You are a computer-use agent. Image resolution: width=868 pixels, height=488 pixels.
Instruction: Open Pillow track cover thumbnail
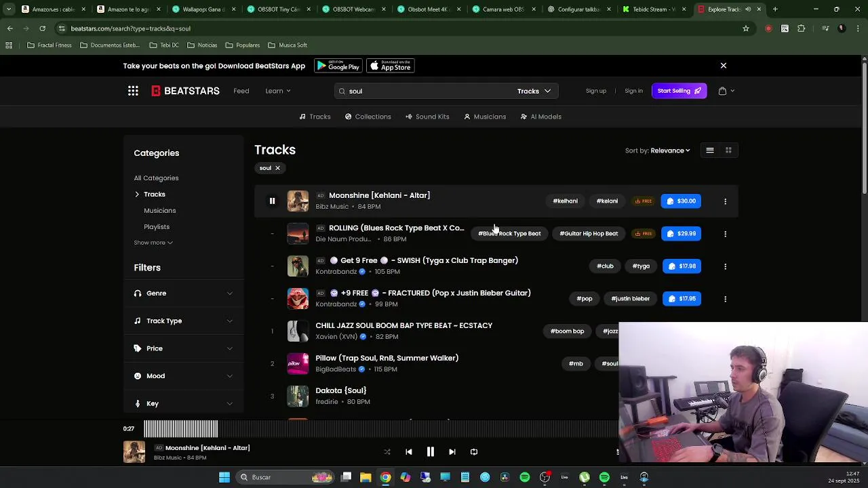tap(298, 364)
